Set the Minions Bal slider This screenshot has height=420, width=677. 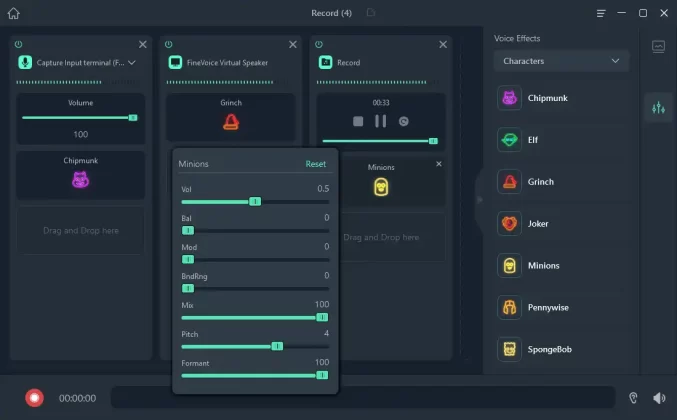click(x=255, y=231)
